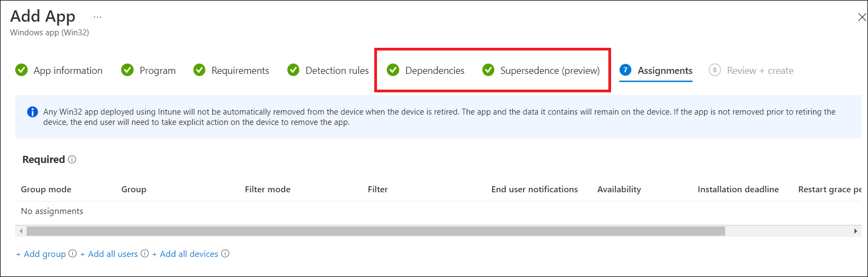868x277 pixels.
Task: Click the info icon after Add all devices
Action: coord(225,254)
